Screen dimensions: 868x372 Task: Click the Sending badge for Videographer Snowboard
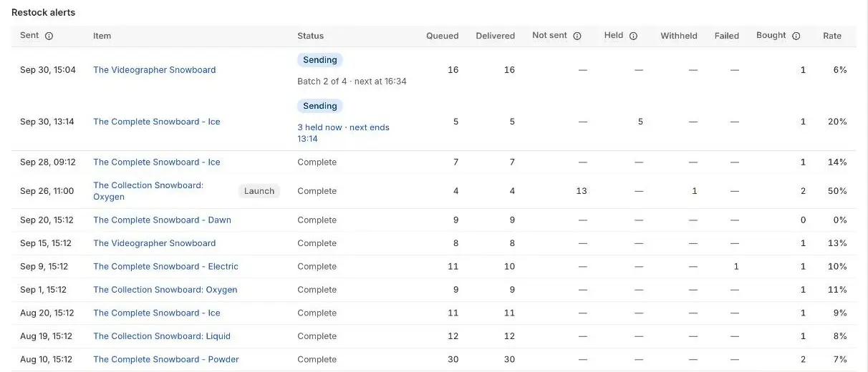pyautogui.click(x=320, y=60)
